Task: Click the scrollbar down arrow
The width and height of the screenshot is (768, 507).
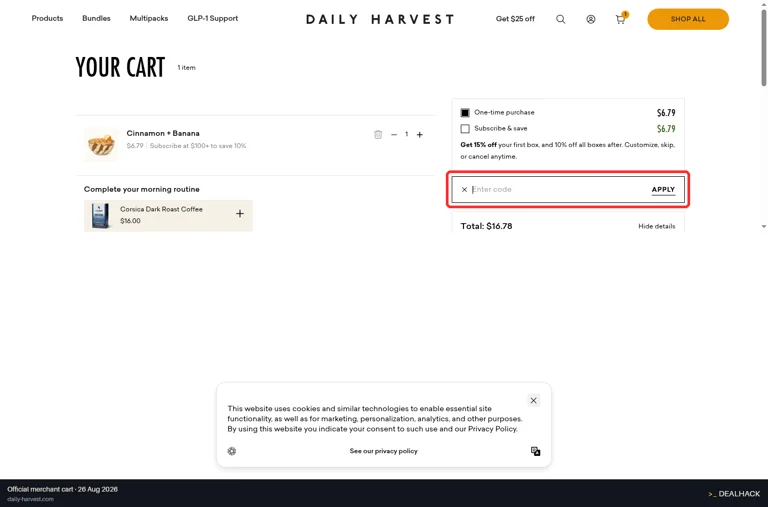Action: 764,226
